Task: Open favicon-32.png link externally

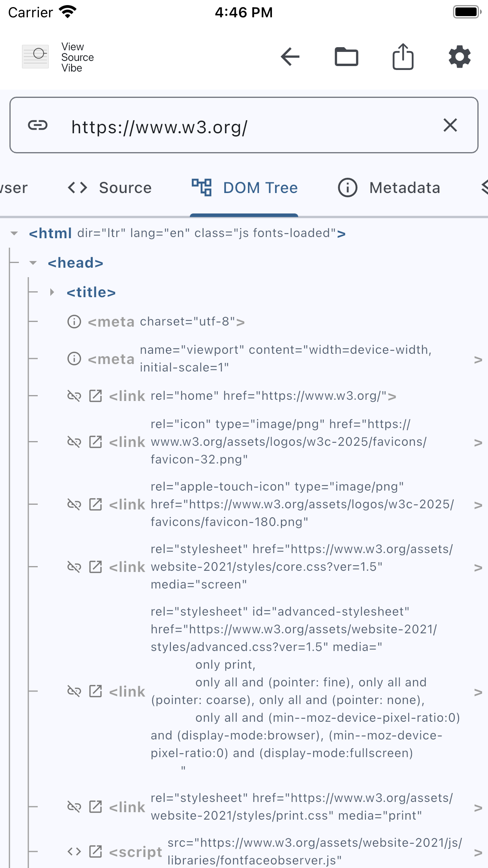Action: (95, 442)
